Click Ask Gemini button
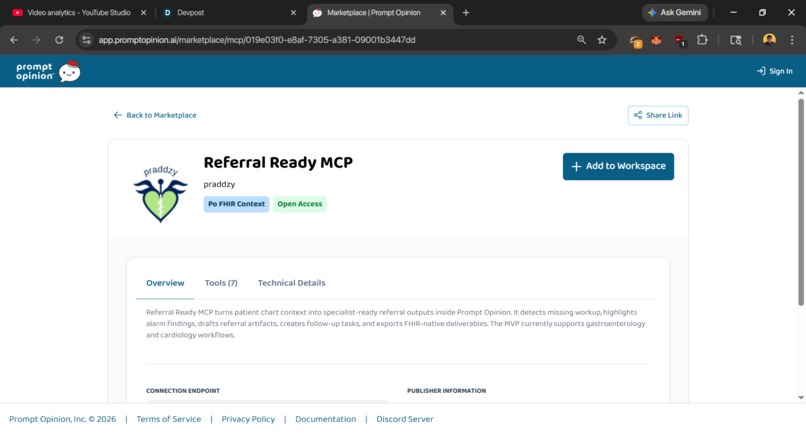Screen dimensions: 806x434 point(675,13)
